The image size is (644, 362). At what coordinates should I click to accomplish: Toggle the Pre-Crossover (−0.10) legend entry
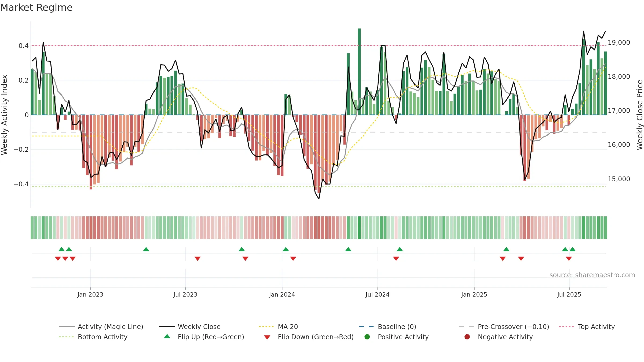coord(504,327)
